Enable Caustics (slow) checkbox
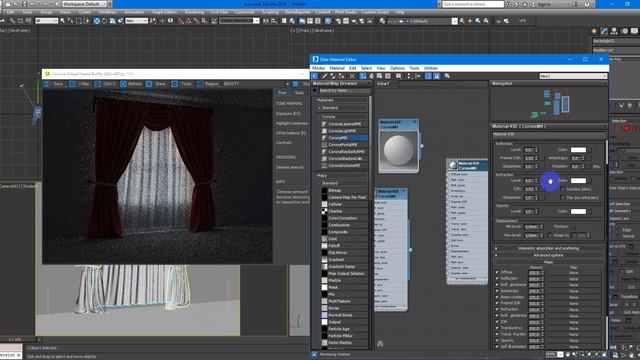The height and width of the screenshot is (360, 640). tap(562, 189)
